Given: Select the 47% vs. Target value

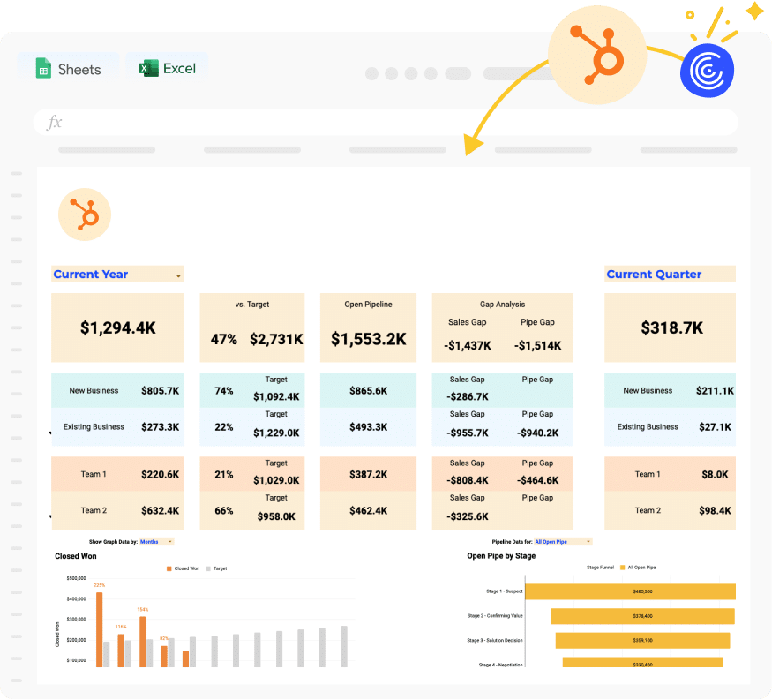Looking at the screenshot, I should 224,340.
